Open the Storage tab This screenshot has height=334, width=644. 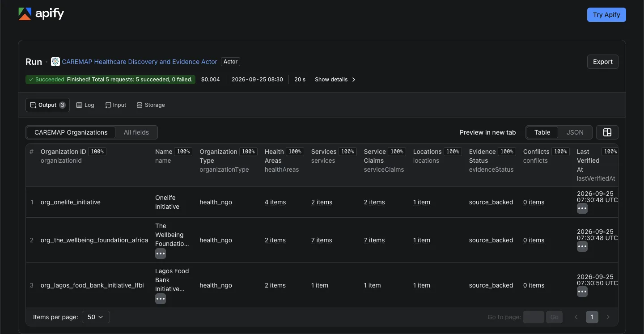[150, 105]
